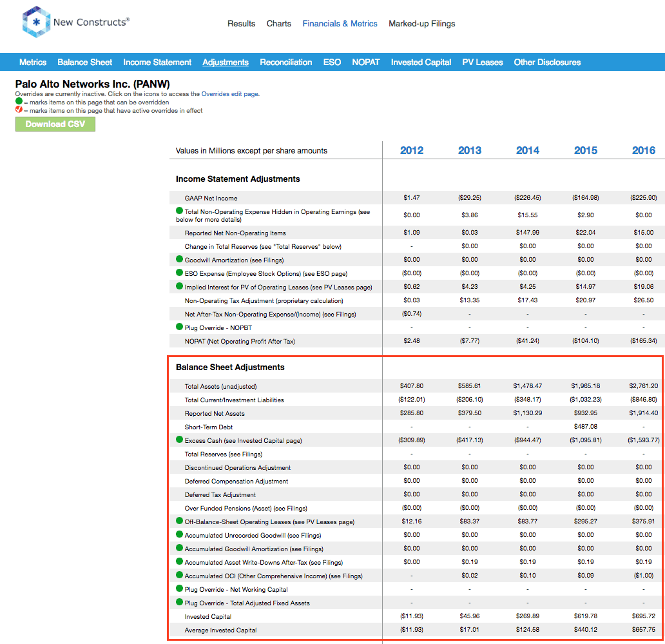Click the Over Funded Pensions (Asset) label
This screenshot has width=665, height=644.
point(246,508)
